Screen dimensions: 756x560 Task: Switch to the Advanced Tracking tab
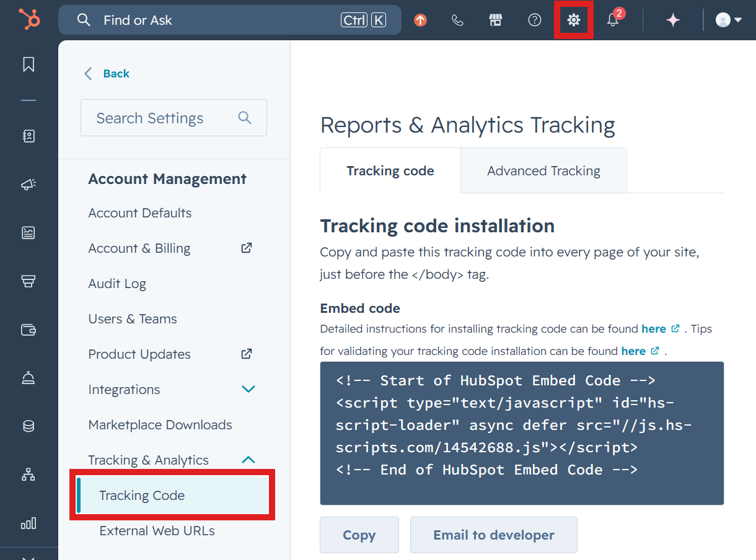543,171
